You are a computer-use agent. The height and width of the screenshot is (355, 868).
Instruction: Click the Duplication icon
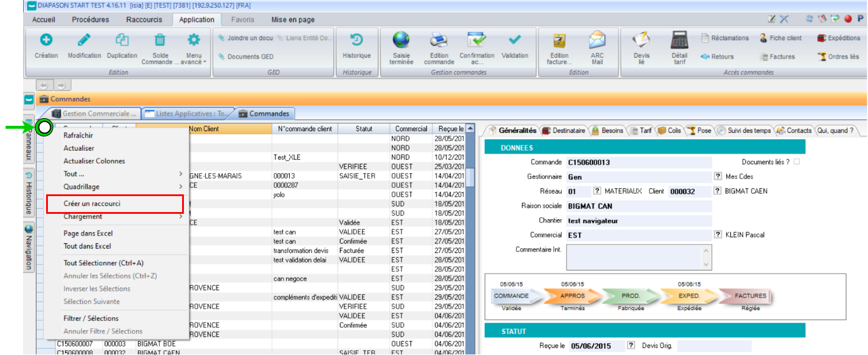[x=122, y=41]
